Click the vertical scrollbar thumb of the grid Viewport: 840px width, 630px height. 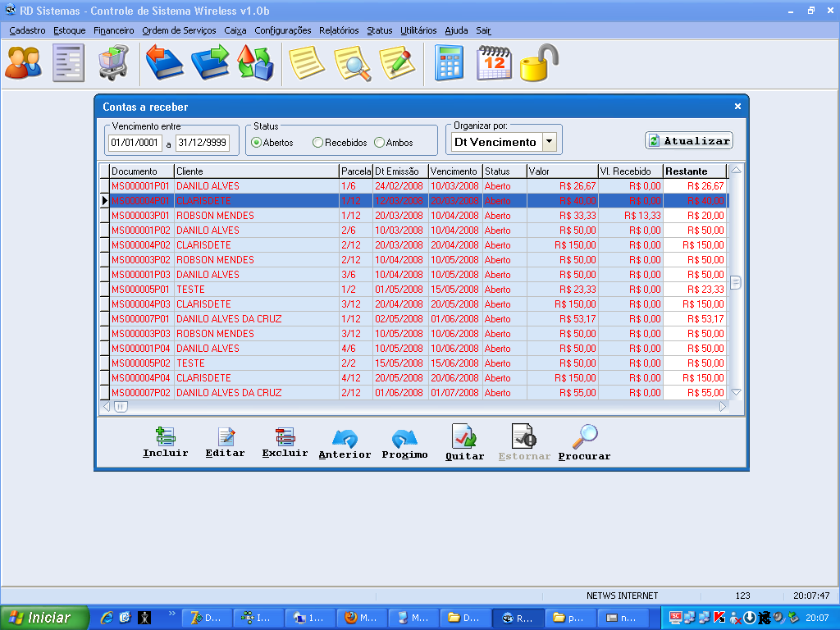[737, 282]
